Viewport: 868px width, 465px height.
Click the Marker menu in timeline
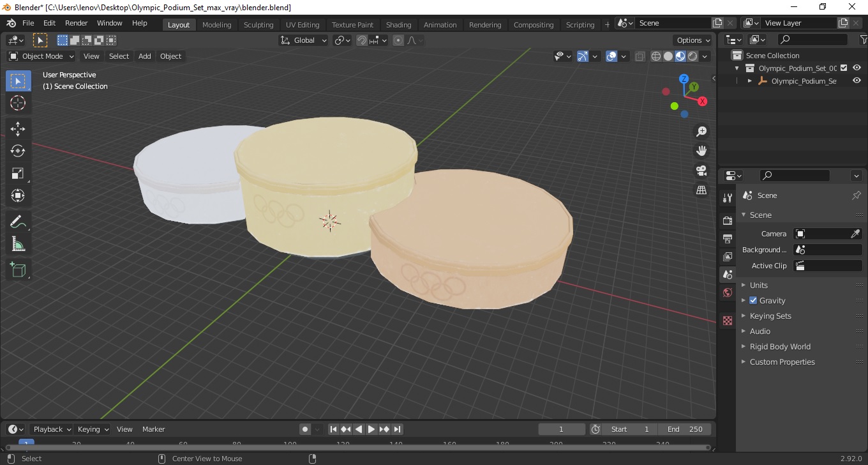point(153,429)
